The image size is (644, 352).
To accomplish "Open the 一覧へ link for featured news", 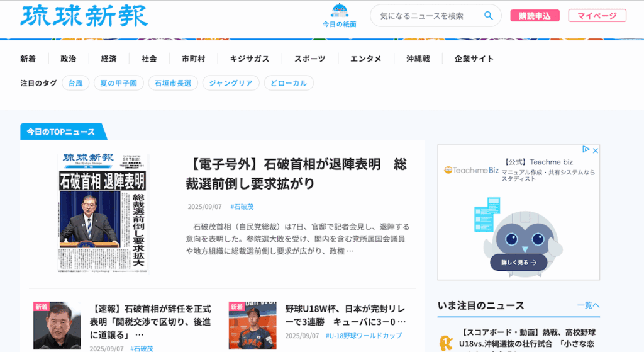I will click(x=588, y=305).
